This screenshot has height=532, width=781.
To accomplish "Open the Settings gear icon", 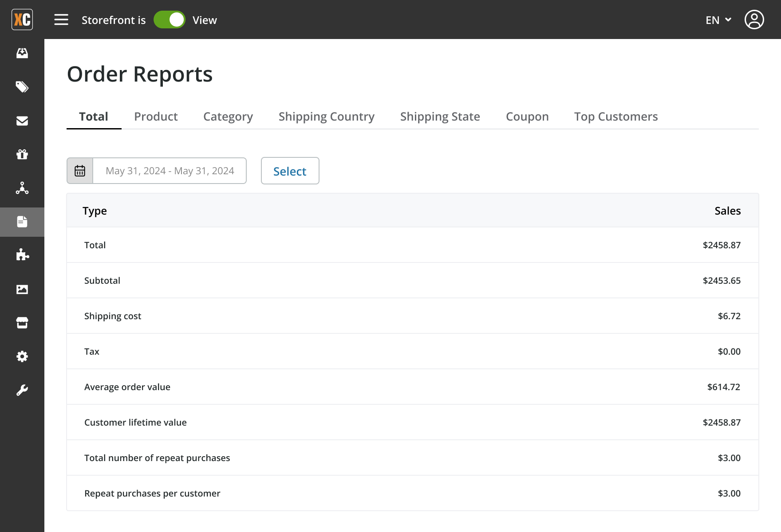I will tap(22, 356).
